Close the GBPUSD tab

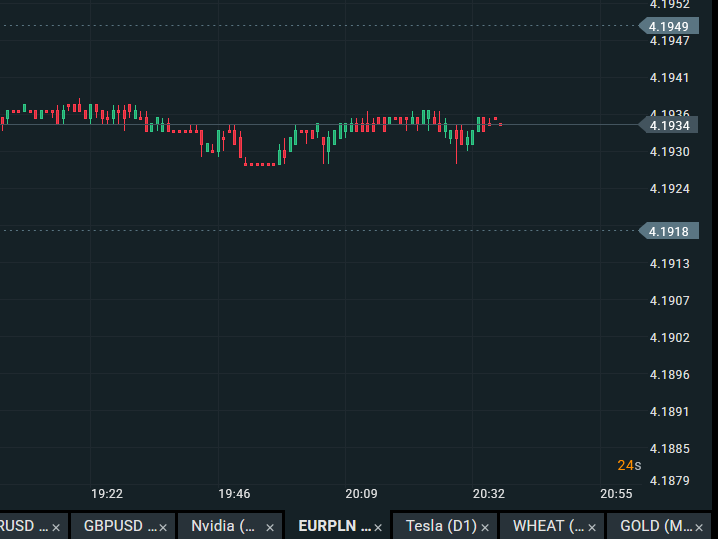click(x=163, y=528)
